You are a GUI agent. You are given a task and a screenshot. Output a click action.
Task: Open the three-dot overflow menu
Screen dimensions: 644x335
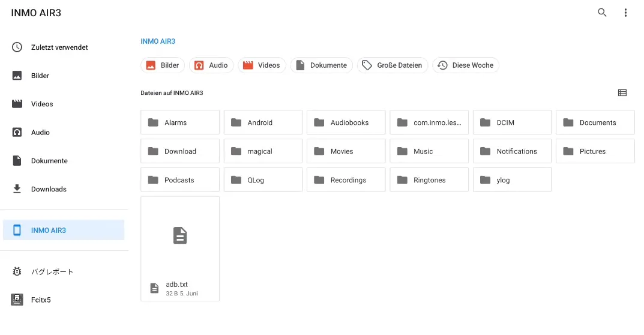click(625, 13)
